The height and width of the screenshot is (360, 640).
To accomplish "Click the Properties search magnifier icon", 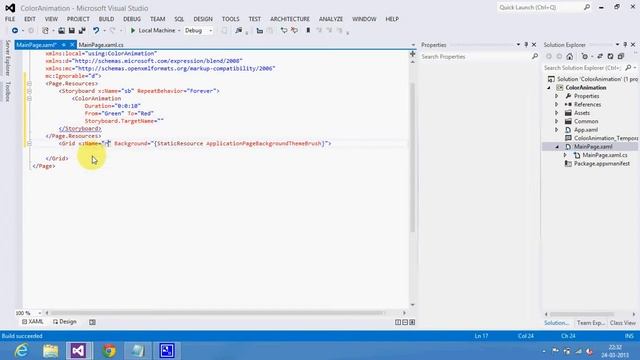I will [x=535, y=57].
